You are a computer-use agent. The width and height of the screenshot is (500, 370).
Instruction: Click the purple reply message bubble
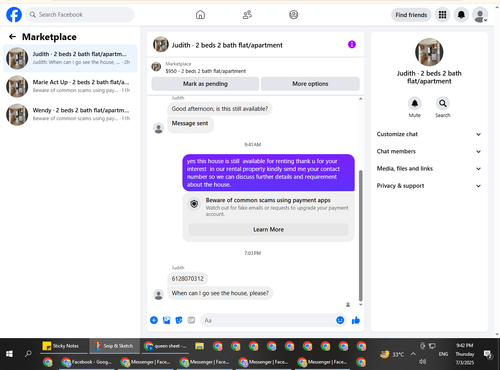(x=268, y=173)
